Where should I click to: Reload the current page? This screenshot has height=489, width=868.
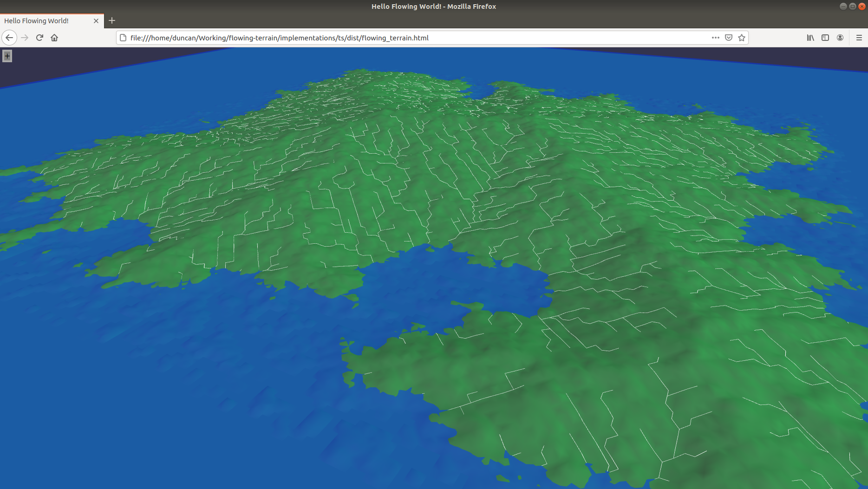(x=39, y=38)
